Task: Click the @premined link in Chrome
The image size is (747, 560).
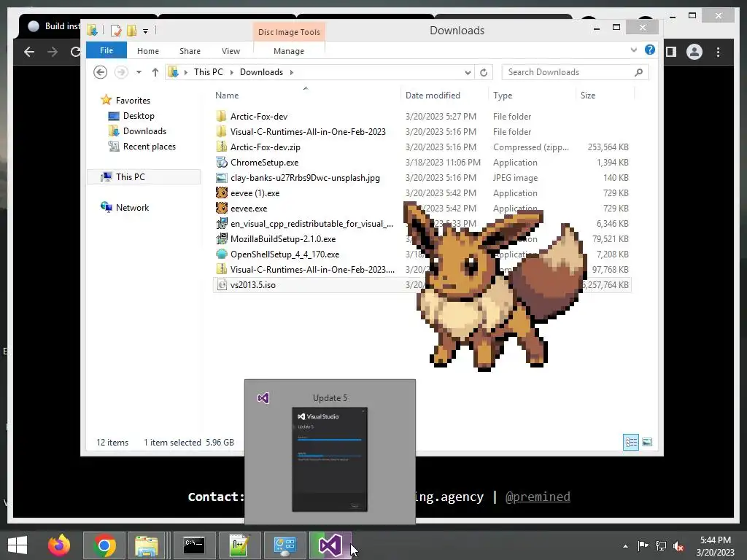Action: (x=538, y=497)
